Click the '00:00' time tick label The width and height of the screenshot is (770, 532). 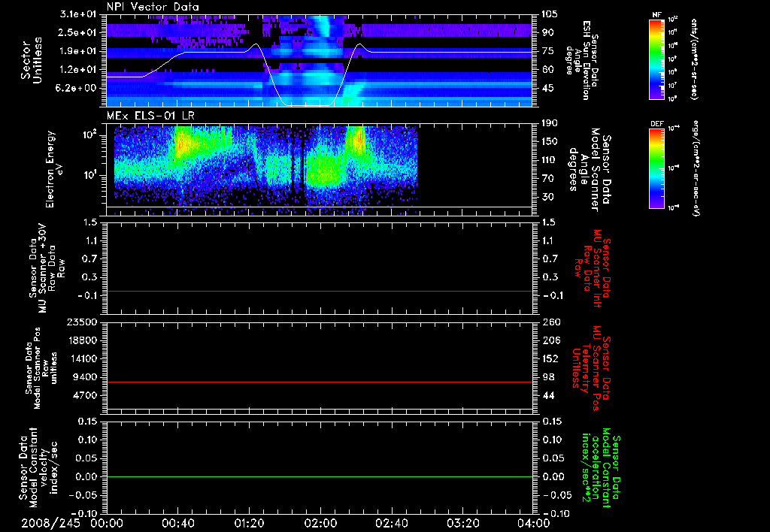pyautogui.click(x=107, y=523)
